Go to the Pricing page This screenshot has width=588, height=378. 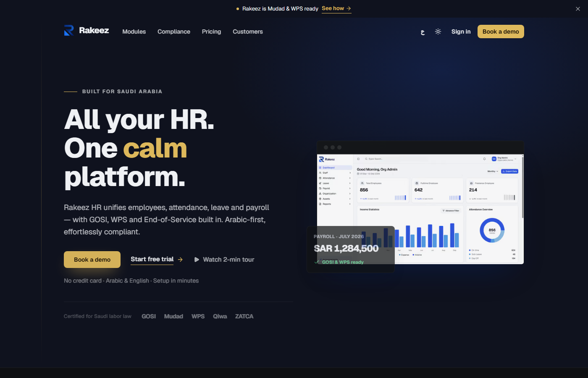211,31
